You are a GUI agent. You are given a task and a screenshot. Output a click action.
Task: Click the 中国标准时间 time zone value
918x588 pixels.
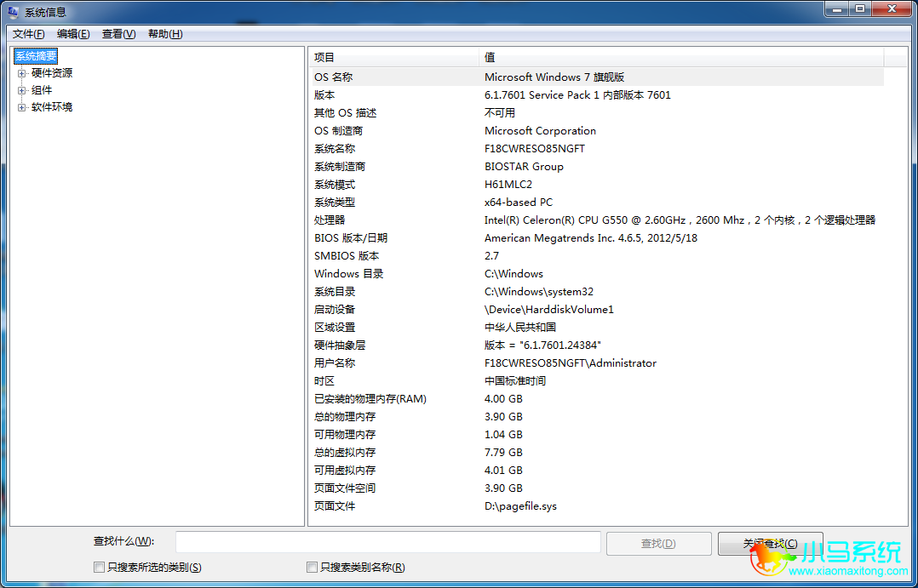point(515,381)
